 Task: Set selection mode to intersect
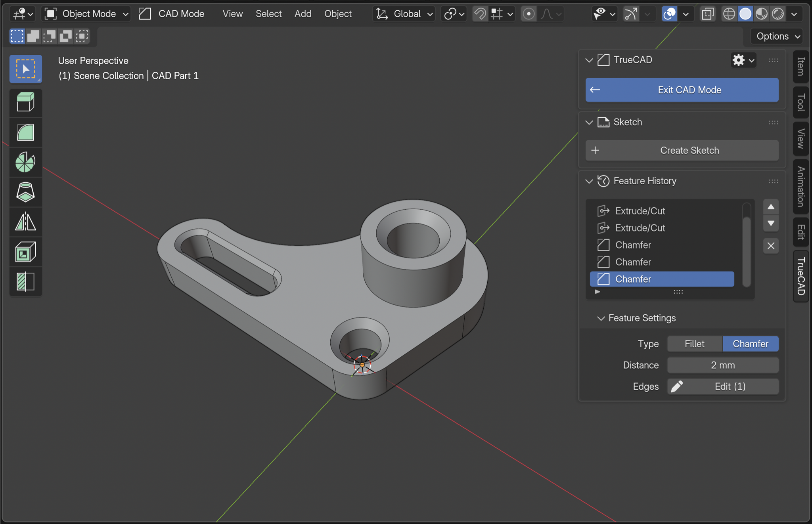pos(82,36)
